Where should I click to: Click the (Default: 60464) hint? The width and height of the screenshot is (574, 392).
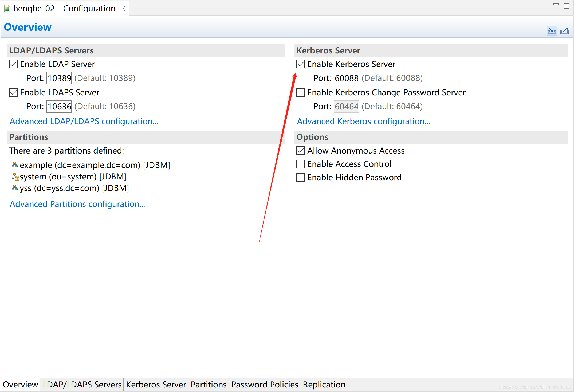(392, 106)
